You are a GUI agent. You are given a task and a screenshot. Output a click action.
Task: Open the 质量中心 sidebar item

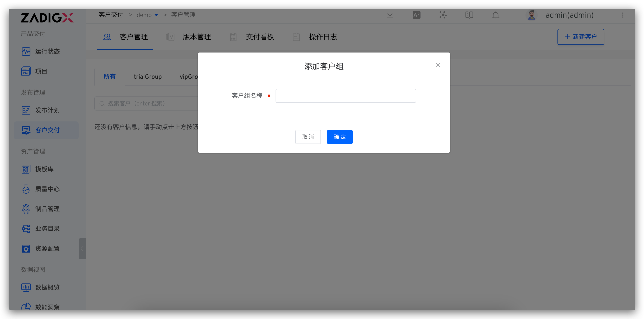pos(47,189)
